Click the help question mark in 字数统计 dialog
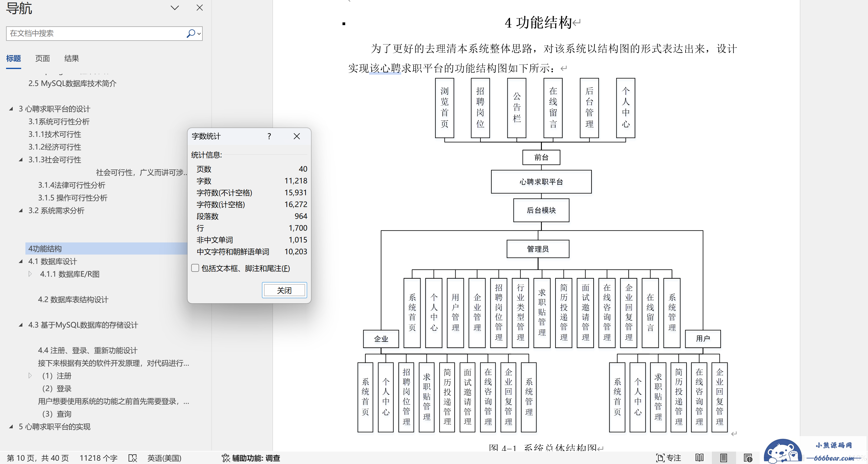 (x=269, y=136)
